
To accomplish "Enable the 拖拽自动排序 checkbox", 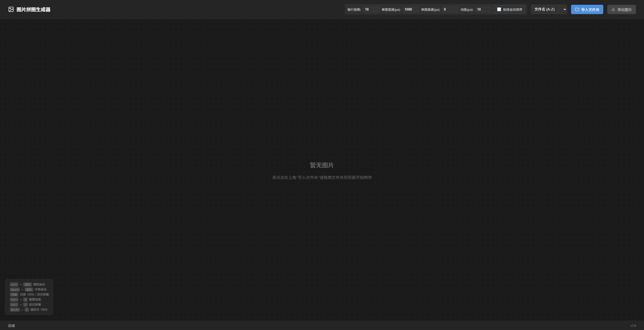I will coord(499,9).
